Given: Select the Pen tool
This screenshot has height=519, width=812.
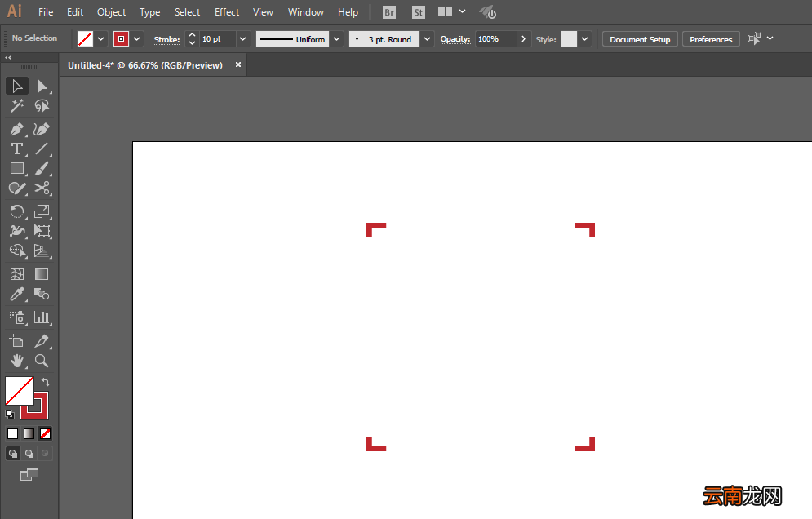Looking at the screenshot, I should (17, 129).
